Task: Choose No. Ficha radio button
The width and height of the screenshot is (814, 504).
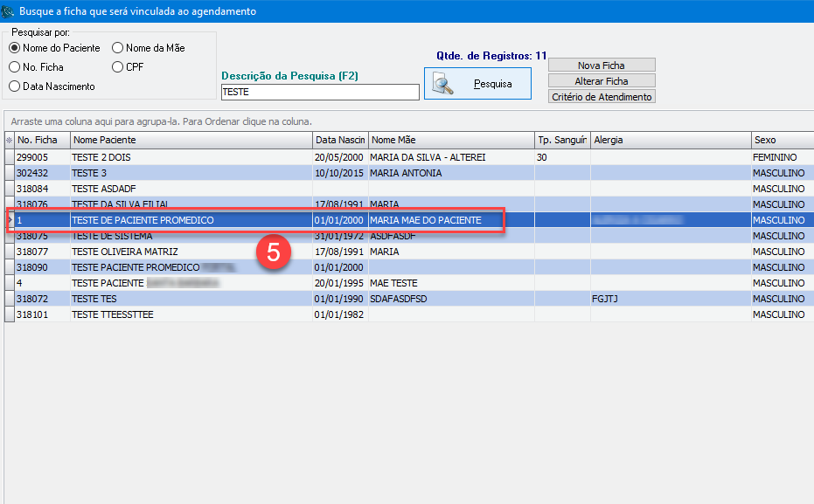Action: (15, 66)
